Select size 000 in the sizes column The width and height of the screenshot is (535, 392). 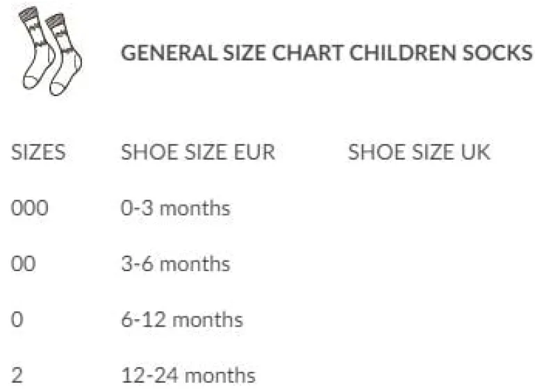click(x=30, y=208)
